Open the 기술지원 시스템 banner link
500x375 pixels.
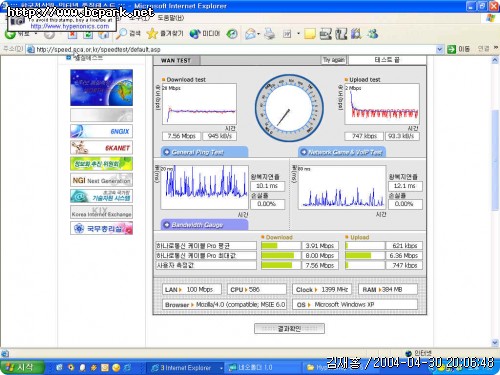pyautogui.click(x=101, y=196)
